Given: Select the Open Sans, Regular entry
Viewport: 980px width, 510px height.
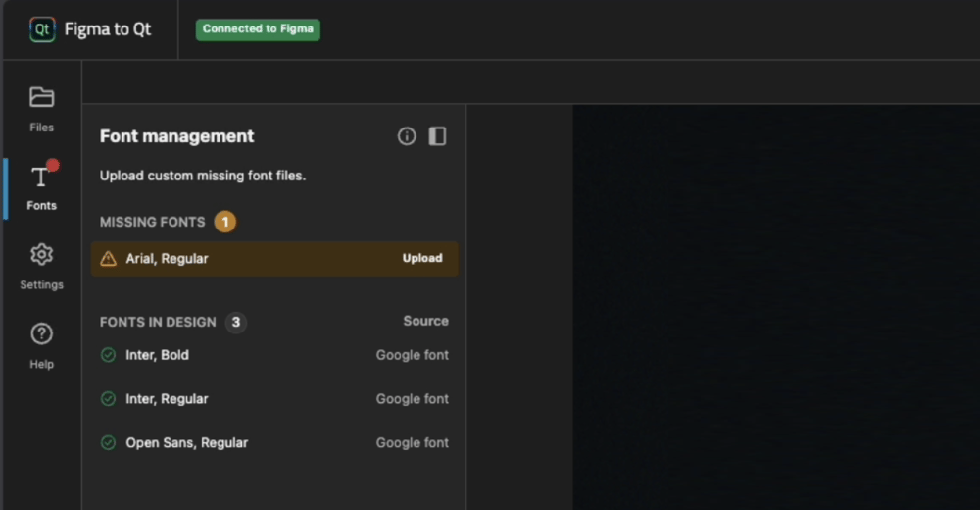Looking at the screenshot, I should point(186,443).
